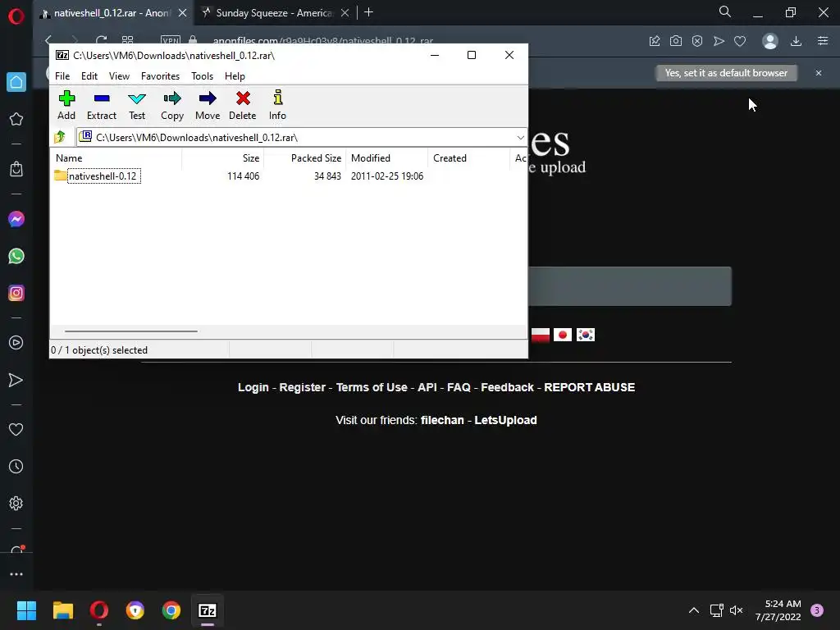Open the View menu
The image size is (840, 630).
pos(119,76)
